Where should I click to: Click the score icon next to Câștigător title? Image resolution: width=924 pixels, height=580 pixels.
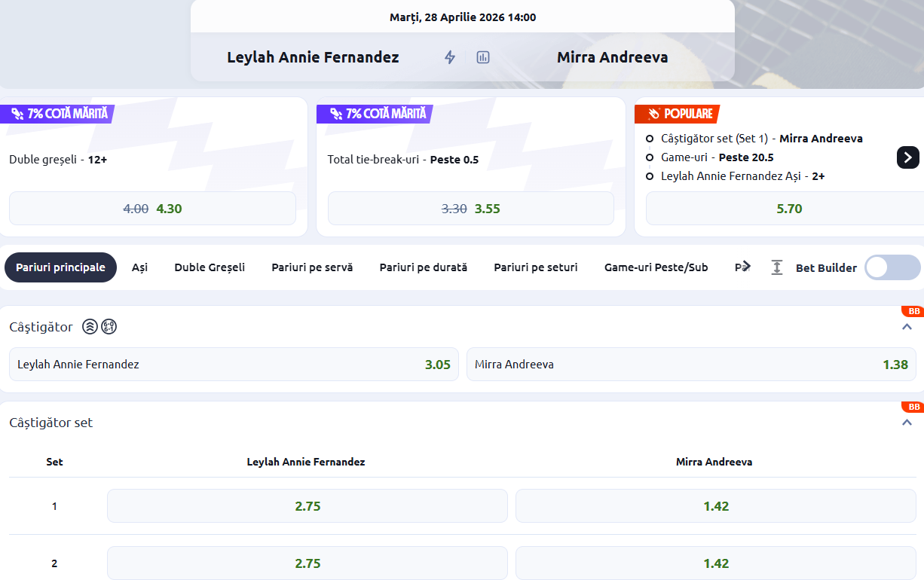pyautogui.click(x=109, y=327)
